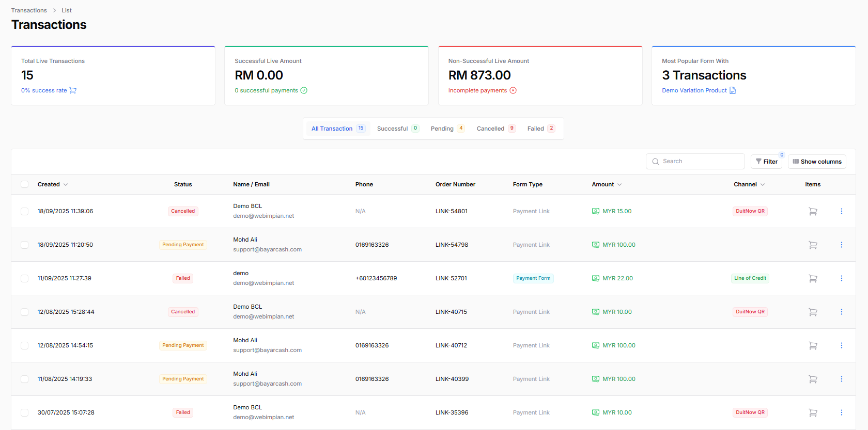This screenshot has height=430, width=868.
Task: Sort by the Created column header
Action: pyautogui.click(x=53, y=184)
